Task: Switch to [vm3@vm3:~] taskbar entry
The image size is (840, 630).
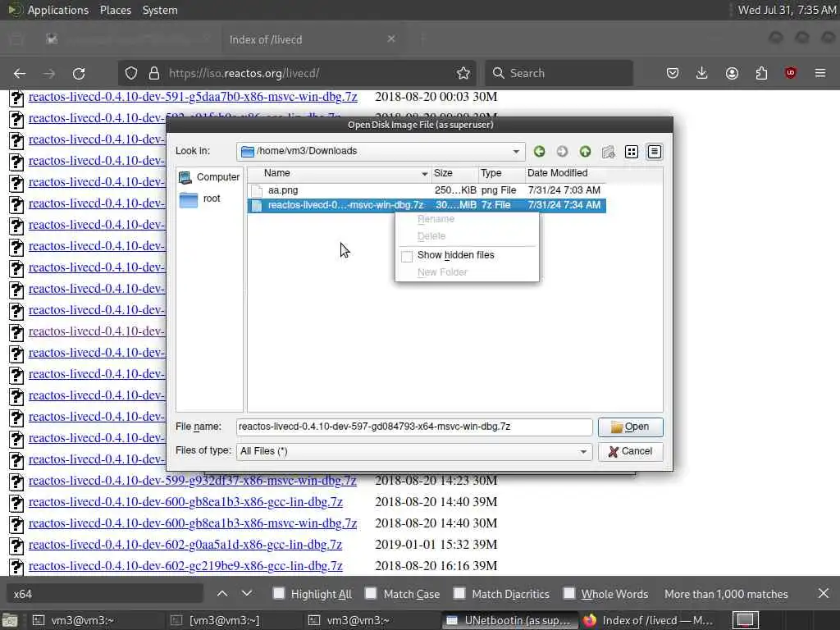Action: (x=234, y=621)
